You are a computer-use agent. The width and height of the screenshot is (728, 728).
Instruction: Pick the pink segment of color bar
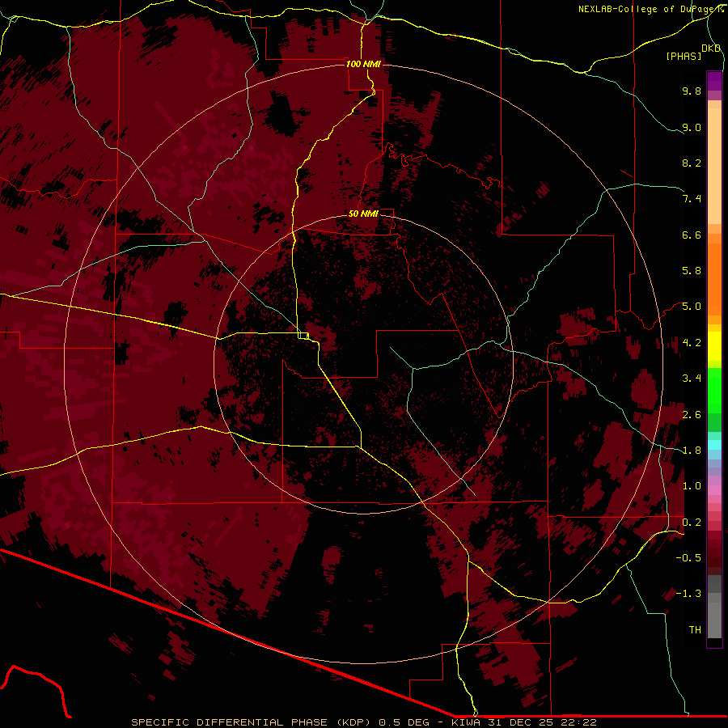click(714, 490)
